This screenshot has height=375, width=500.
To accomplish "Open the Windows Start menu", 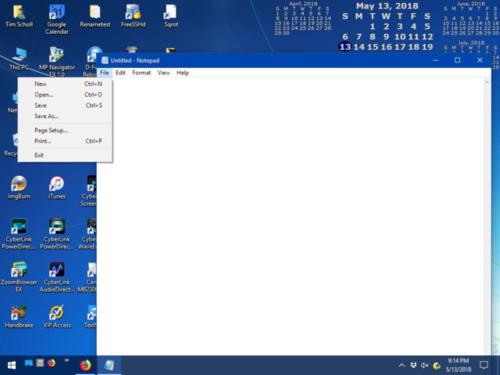I will [11, 365].
